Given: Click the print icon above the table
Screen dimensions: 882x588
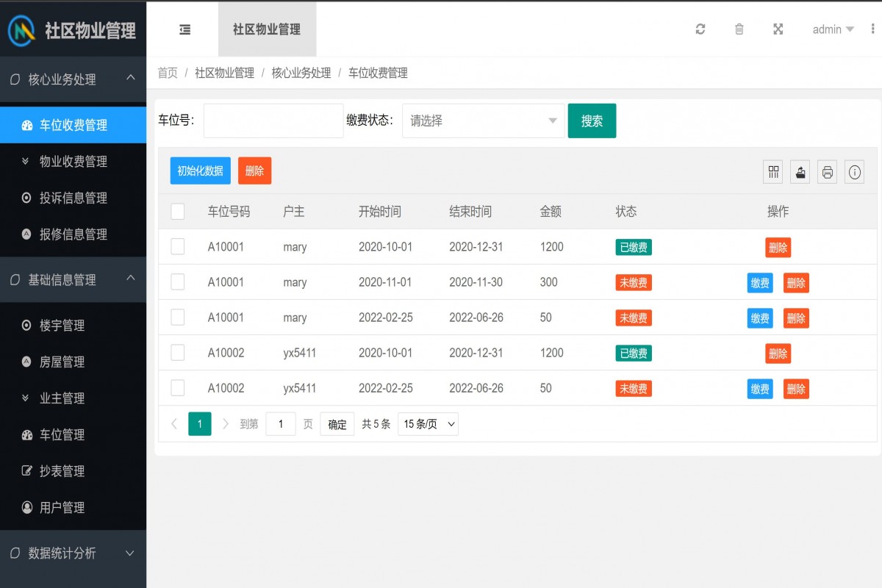Looking at the screenshot, I should (x=826, y=171).
